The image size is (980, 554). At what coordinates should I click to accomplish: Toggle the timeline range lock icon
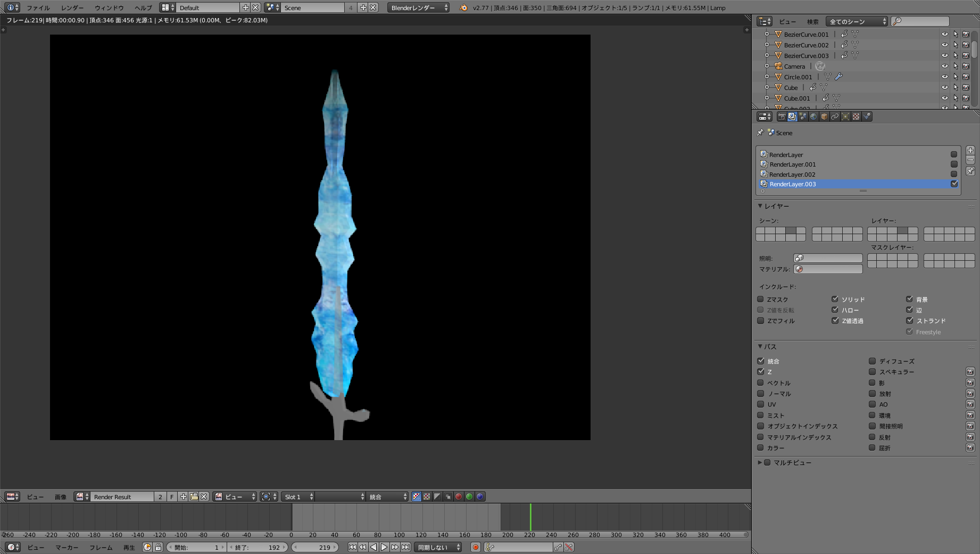[x=158, y=547]
